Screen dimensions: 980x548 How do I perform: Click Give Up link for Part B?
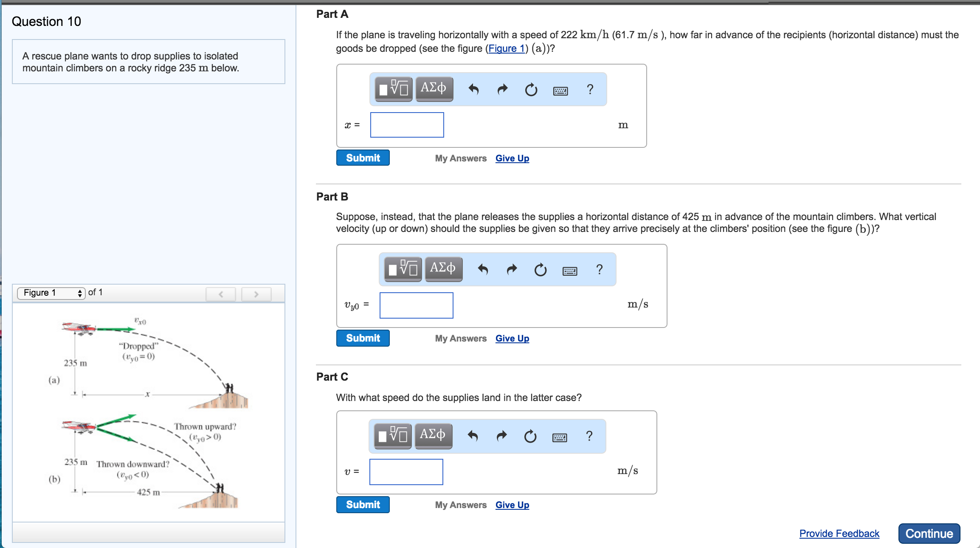pyautogui.click(x=512, y=339)
